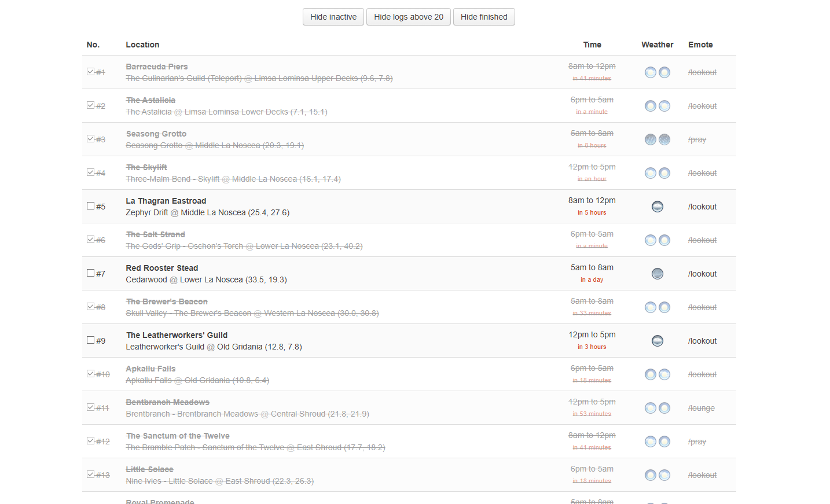Click the Hide inactive button
The image size is (830, 504).
click(333, 17)
